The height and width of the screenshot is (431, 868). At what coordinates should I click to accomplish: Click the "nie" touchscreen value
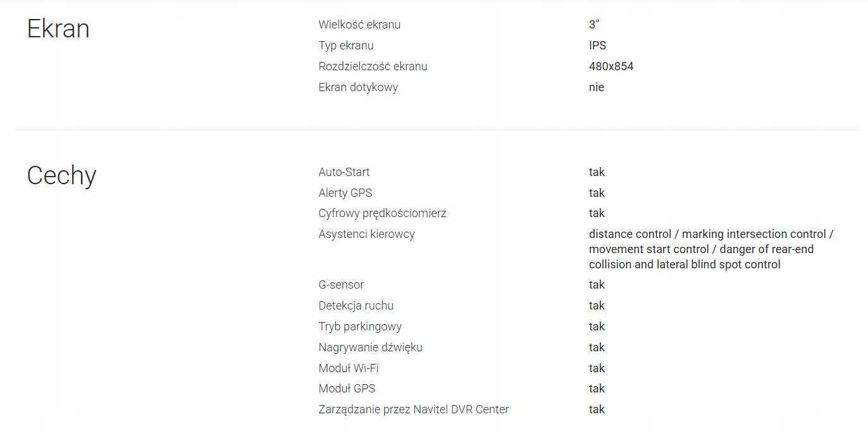click(x=596, y=87)
